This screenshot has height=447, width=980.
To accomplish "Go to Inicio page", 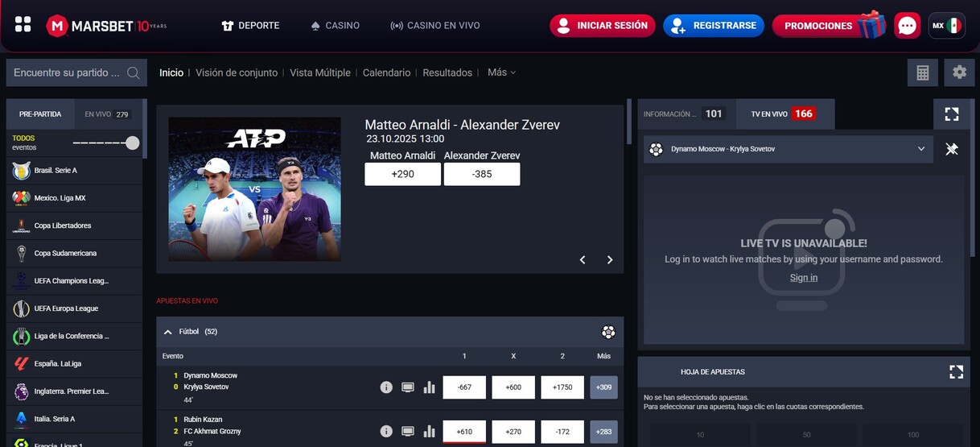I will click(x=171, y=72).
